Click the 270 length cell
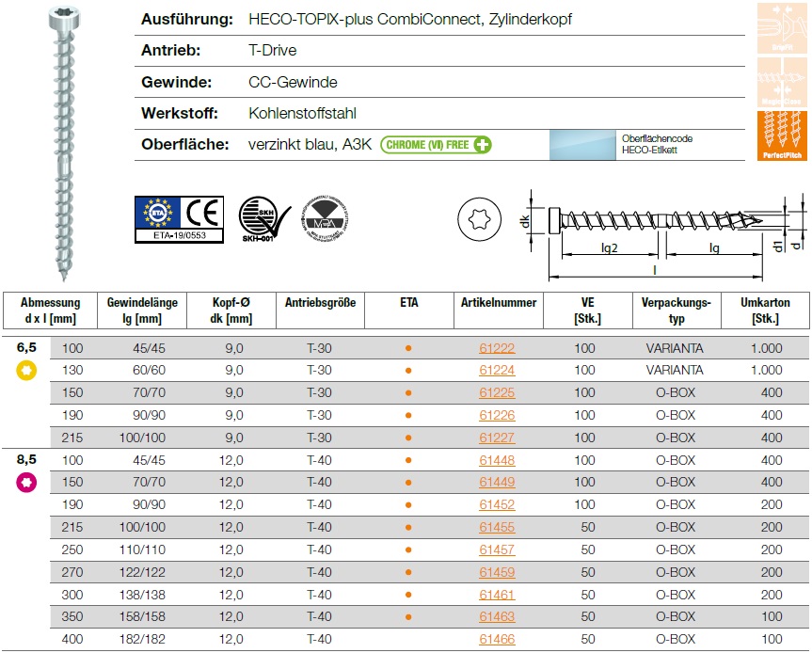The image size is (812, 653). tap(72, 572)
